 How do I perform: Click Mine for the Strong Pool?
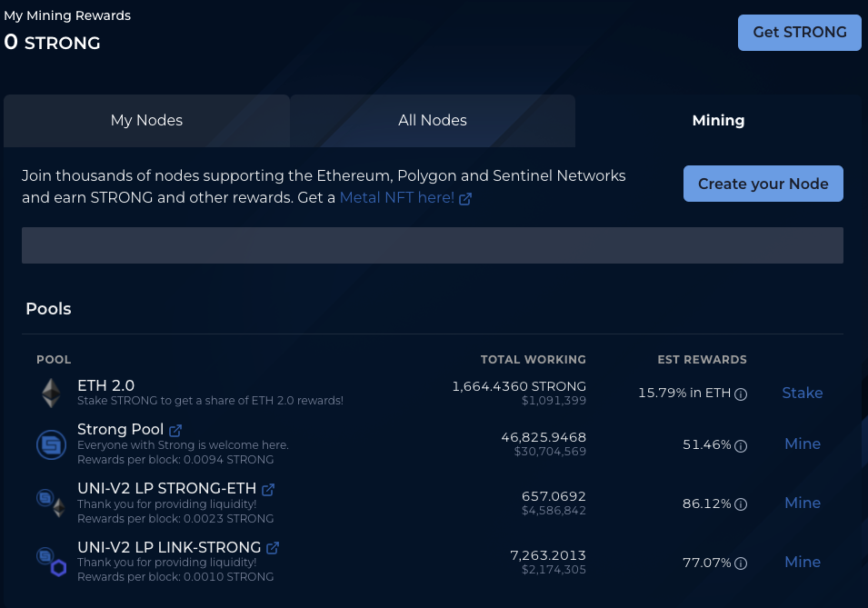pyautogui.click(x=803, y=444)
